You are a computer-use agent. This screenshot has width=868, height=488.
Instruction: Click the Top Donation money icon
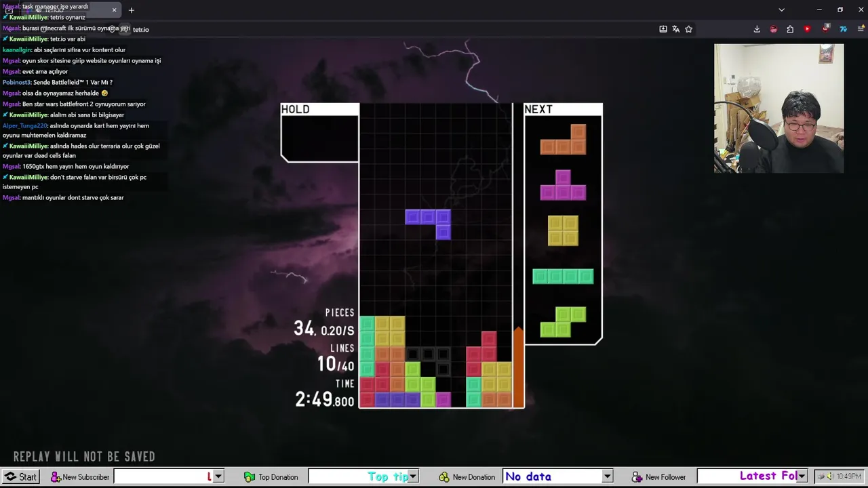[250, 477]
